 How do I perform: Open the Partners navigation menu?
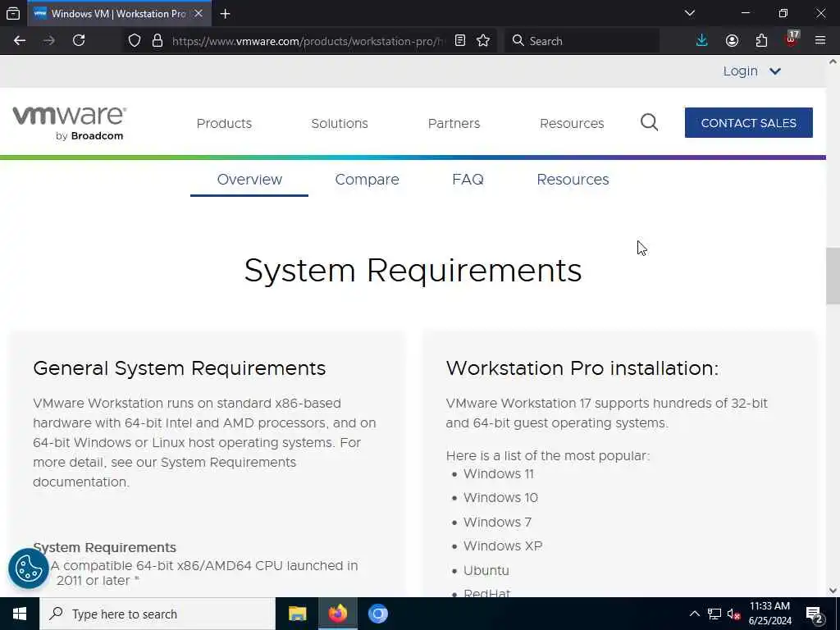coord(454,123)
